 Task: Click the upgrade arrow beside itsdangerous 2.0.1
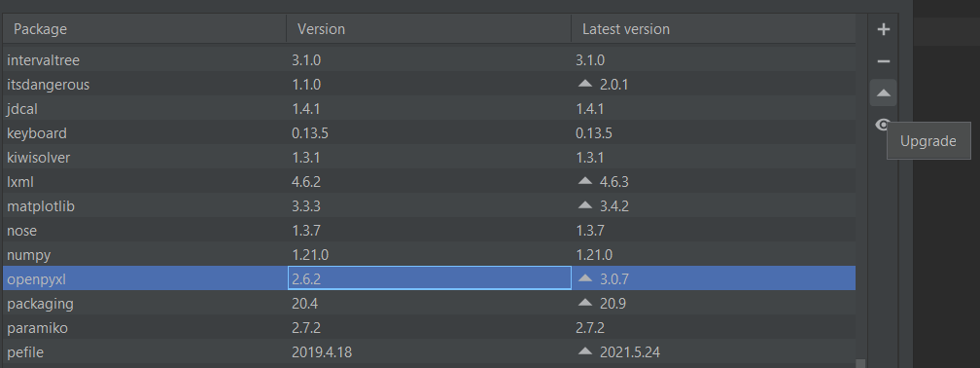[585, 84]
